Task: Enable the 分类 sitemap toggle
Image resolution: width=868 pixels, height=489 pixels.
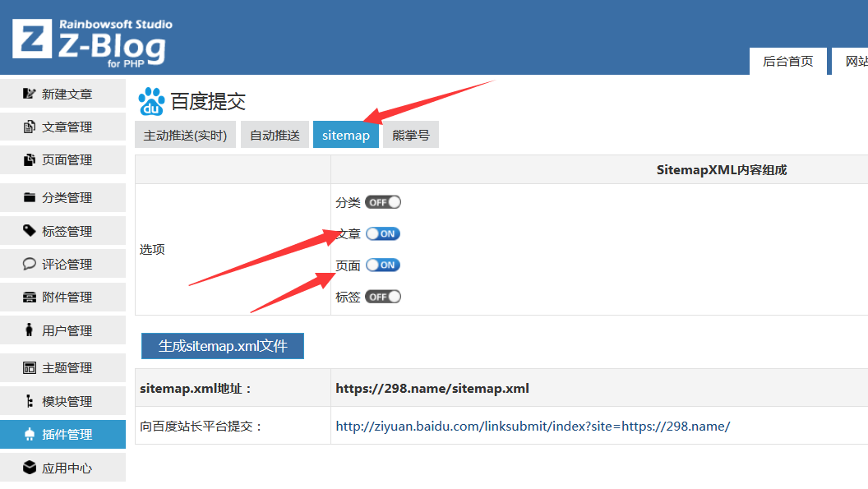Action: click(x=383, y=202)
